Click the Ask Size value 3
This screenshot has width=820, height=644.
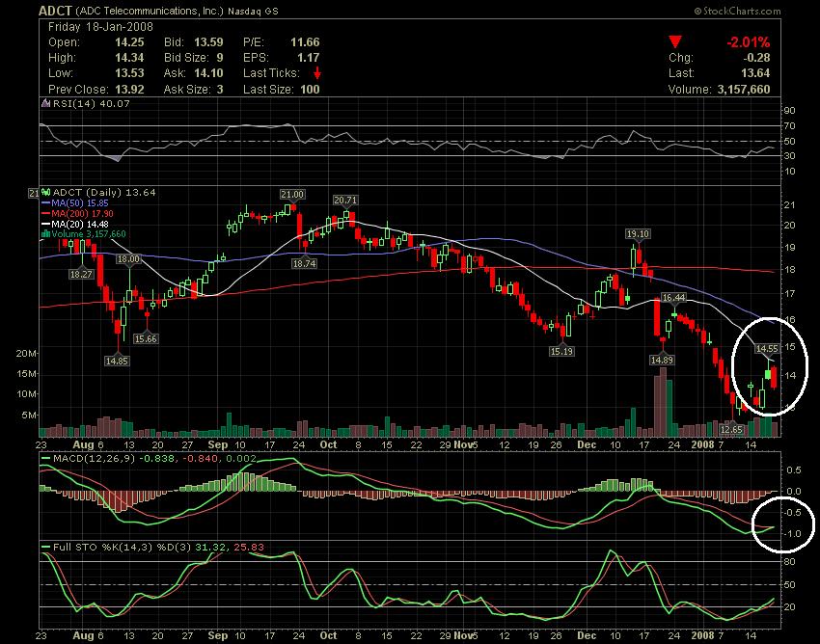(220, 90)
